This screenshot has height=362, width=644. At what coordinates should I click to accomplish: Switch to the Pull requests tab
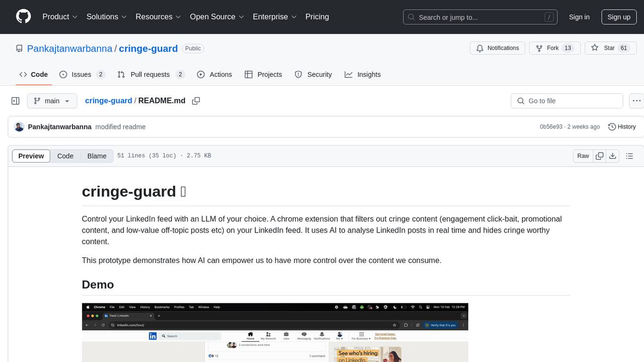pos(151,74)
